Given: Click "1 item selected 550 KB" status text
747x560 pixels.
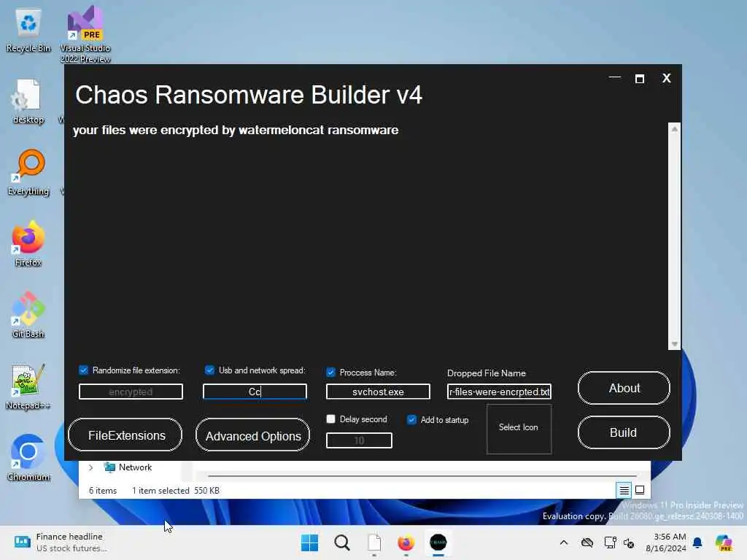Looking at the screenshot, I should 176,491.
